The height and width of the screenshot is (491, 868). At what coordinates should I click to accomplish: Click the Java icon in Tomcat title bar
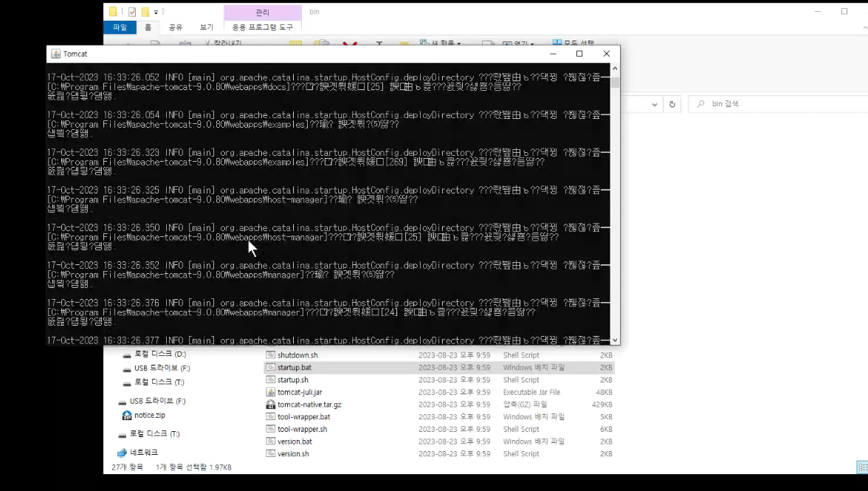click(55, 54)
